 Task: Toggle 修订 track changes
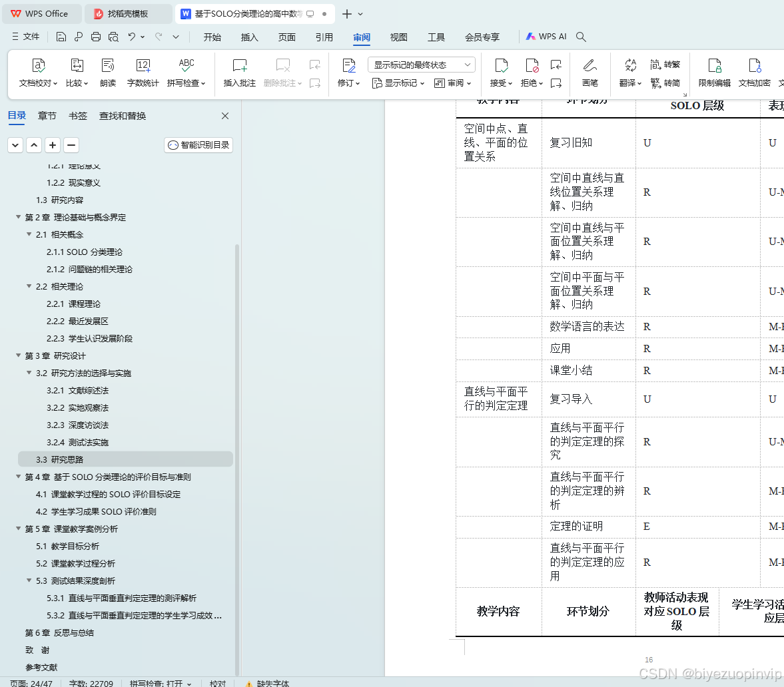[x=348, y=73]
